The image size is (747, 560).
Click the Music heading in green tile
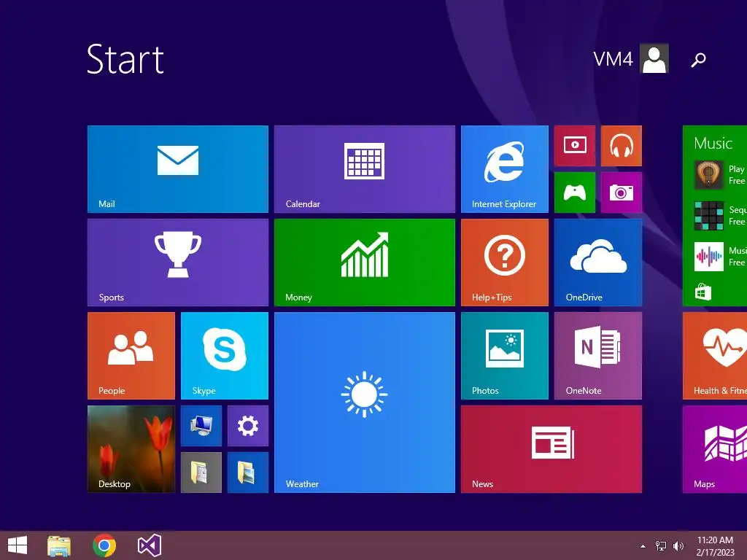point(713,144)
